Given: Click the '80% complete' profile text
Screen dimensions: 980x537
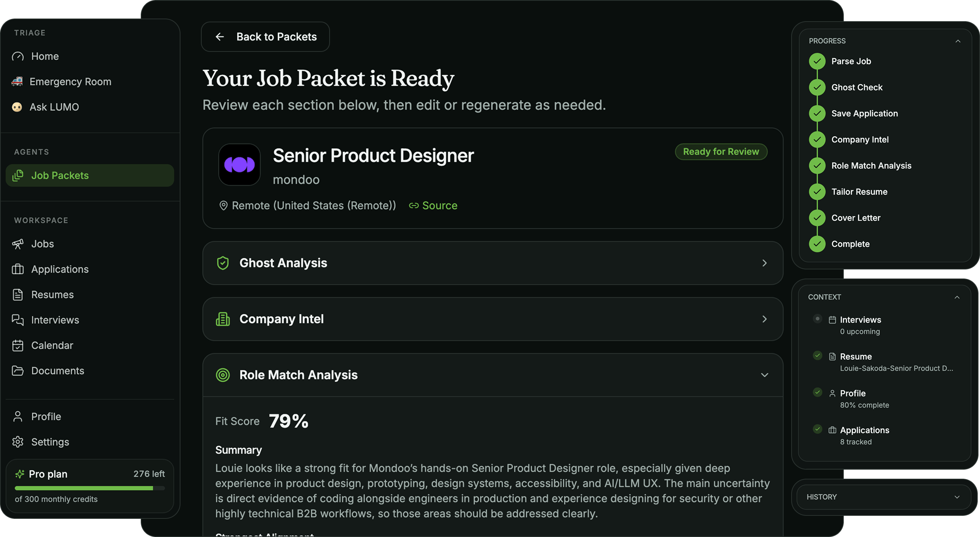Looking at the screenshot, I should 864,405.
